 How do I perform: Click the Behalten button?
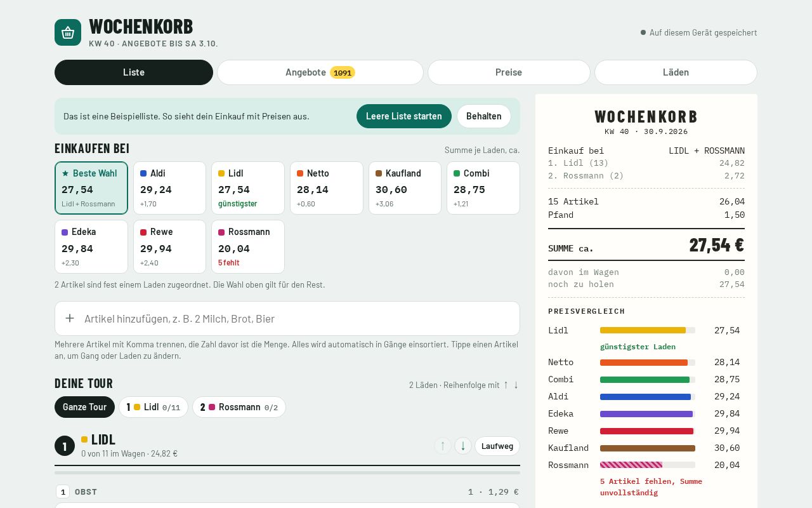(484, 116)
